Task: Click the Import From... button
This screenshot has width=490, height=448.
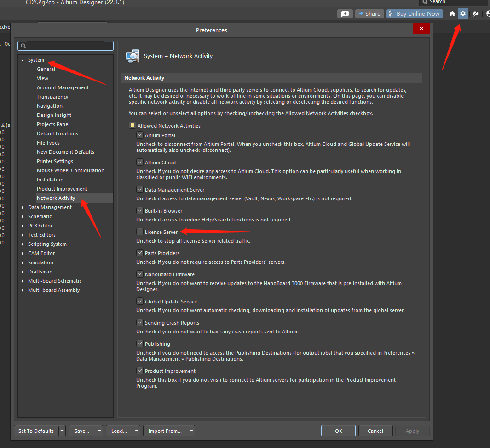Action: pyautogui.click(x=165, y=431)
